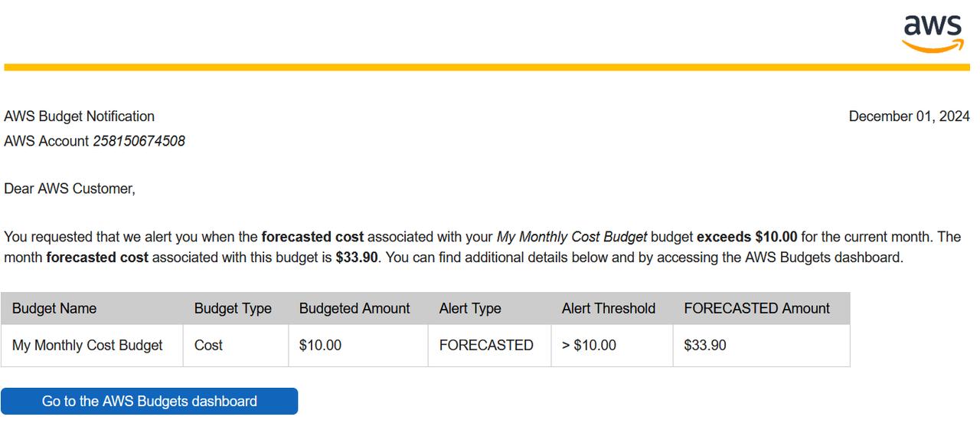Click the Budget Name column header

pyautogui.click(x=92, y=308)
